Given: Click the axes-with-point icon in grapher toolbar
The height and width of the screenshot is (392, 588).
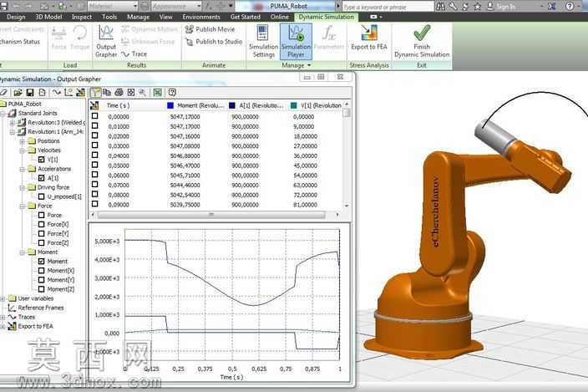Looking at the screenshot, I should [68, 92].
